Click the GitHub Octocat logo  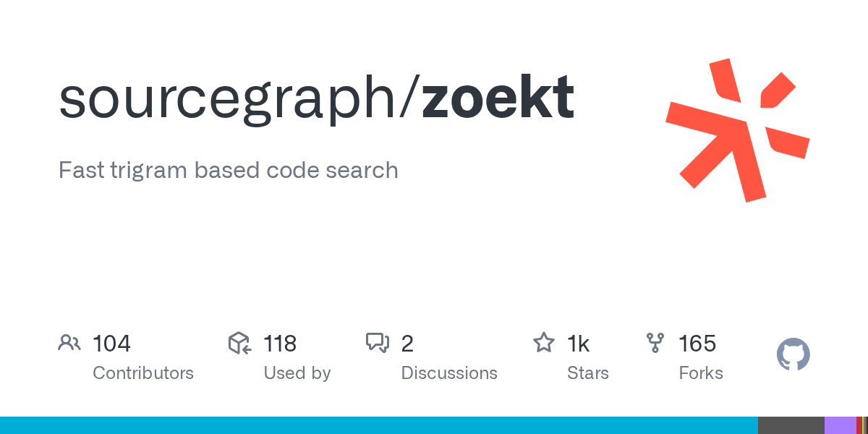(793, 355)
